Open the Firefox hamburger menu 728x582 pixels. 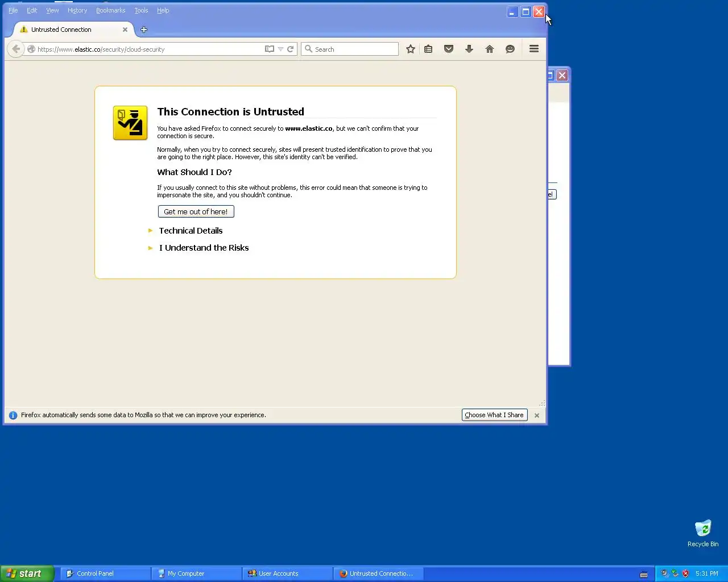[x=534, y=49]
